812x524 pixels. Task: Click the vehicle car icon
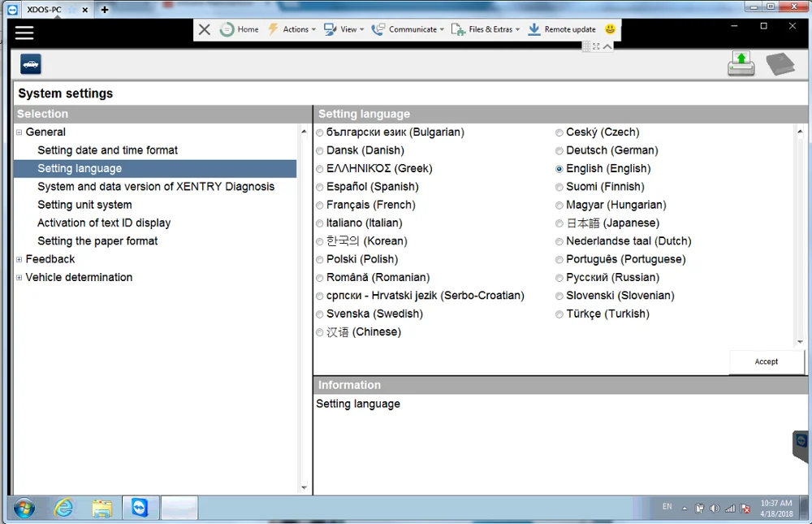point(31,64)
